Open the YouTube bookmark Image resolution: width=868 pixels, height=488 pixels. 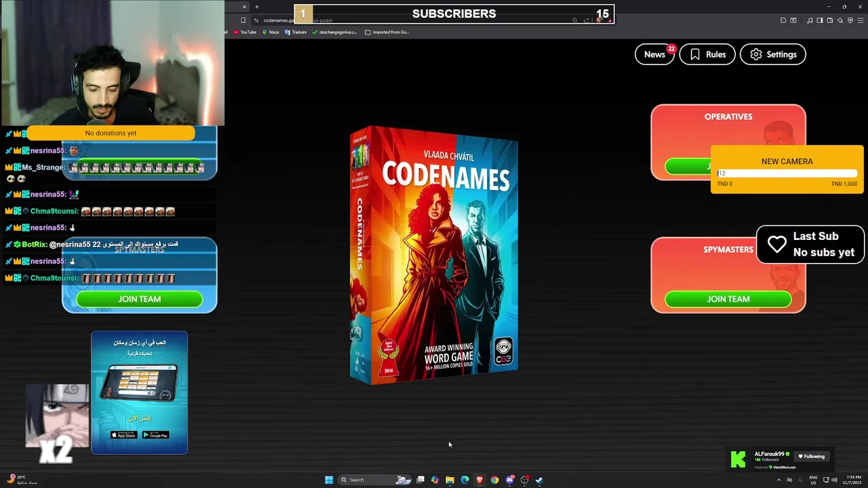point(244,32)
